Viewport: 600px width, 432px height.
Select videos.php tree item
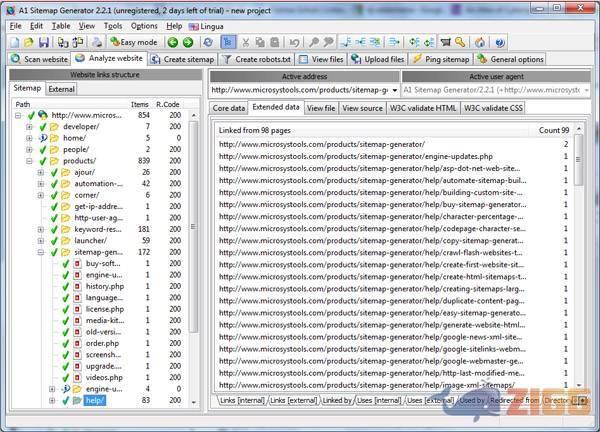104,378
